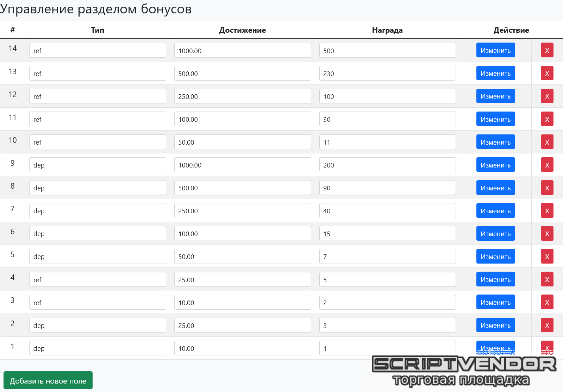Click Изменить button for row 13
Screen dimensions: 563x392
495,73
